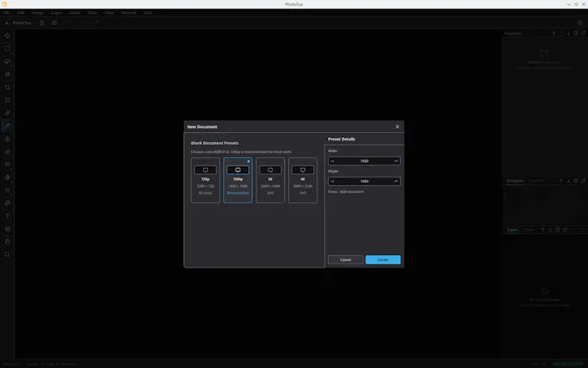Open the View menu
This screenshot has width=588, height=368.
coord(109,13)
